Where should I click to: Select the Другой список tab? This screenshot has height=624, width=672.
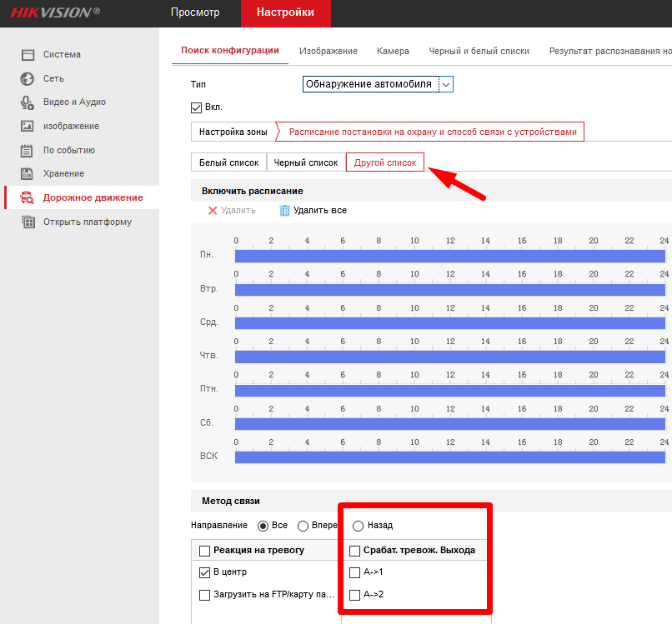click(385, 162)
